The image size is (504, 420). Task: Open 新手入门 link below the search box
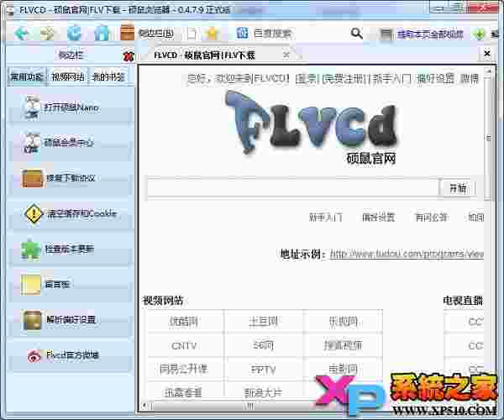326,218
